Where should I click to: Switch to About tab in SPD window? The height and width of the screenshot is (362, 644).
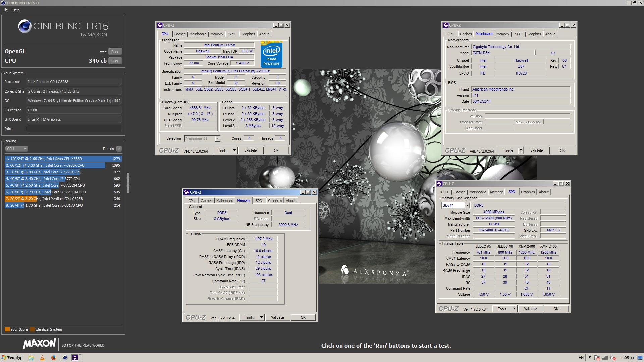544,192
